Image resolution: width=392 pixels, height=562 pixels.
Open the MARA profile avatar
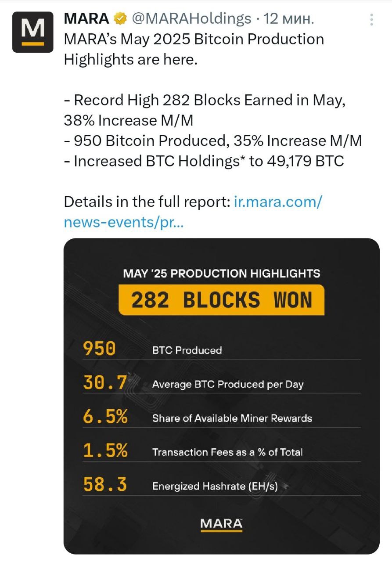point(32,32)
